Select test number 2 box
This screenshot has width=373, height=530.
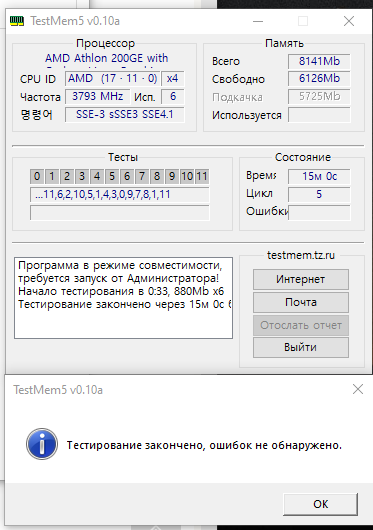coord(67,176)
